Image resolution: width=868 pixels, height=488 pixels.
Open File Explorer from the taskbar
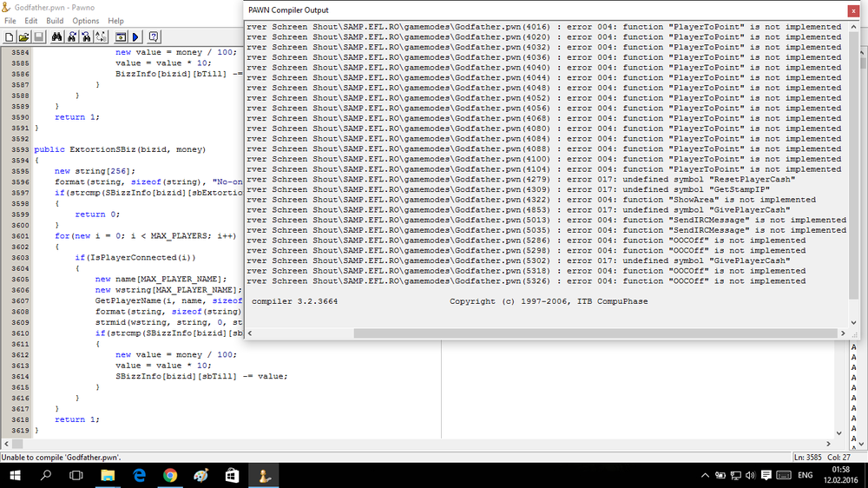click(x=108, y=475)
